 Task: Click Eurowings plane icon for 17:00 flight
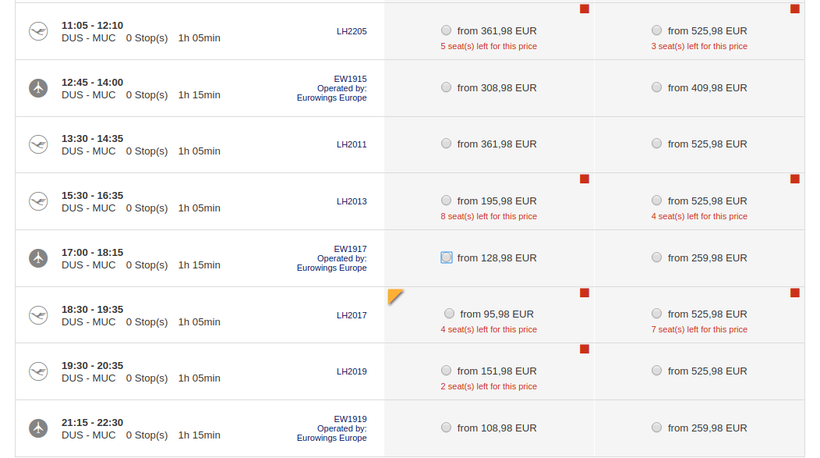tap(39, 258)
